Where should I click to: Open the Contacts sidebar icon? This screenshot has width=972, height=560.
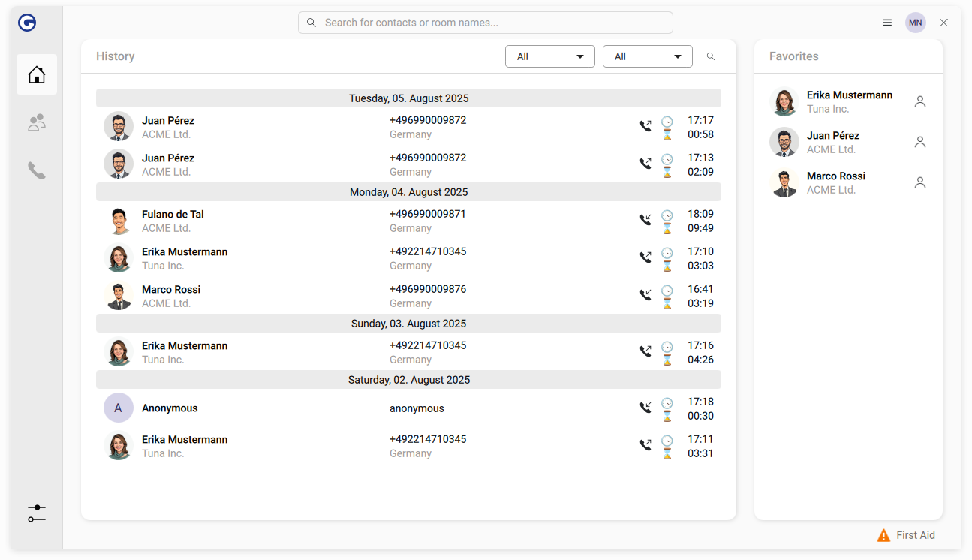coord(37,123)
